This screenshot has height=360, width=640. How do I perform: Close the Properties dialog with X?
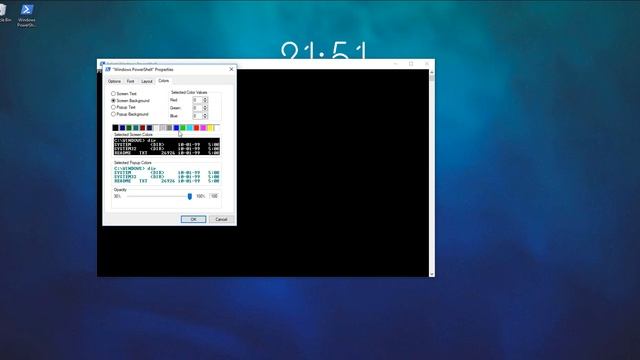(x=231, y=69)
